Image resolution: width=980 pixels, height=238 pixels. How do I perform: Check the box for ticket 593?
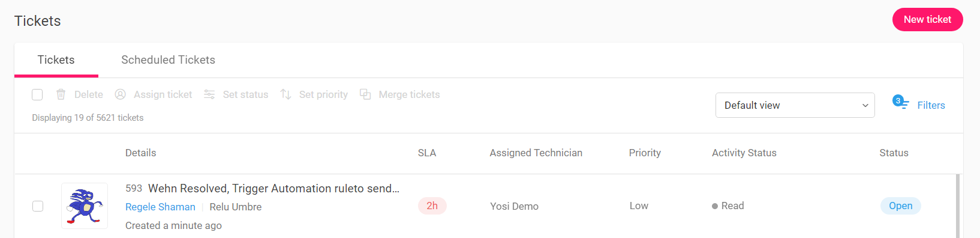(x=38, y=206)
